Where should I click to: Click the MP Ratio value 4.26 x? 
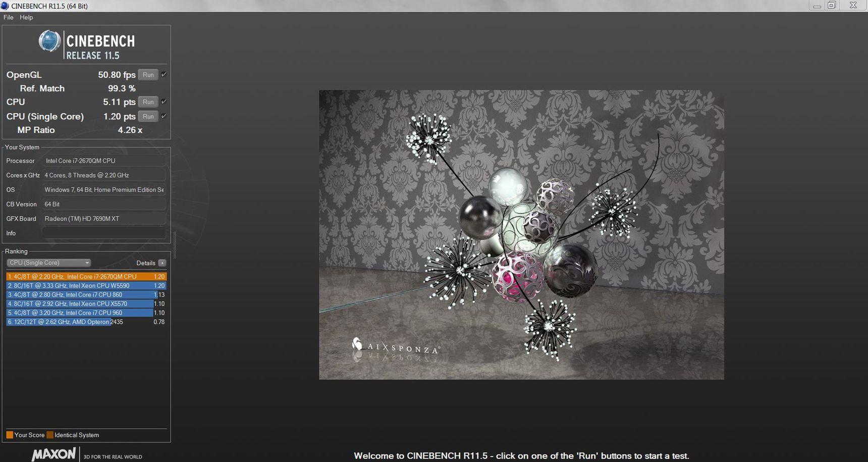(x=130, y=130)
